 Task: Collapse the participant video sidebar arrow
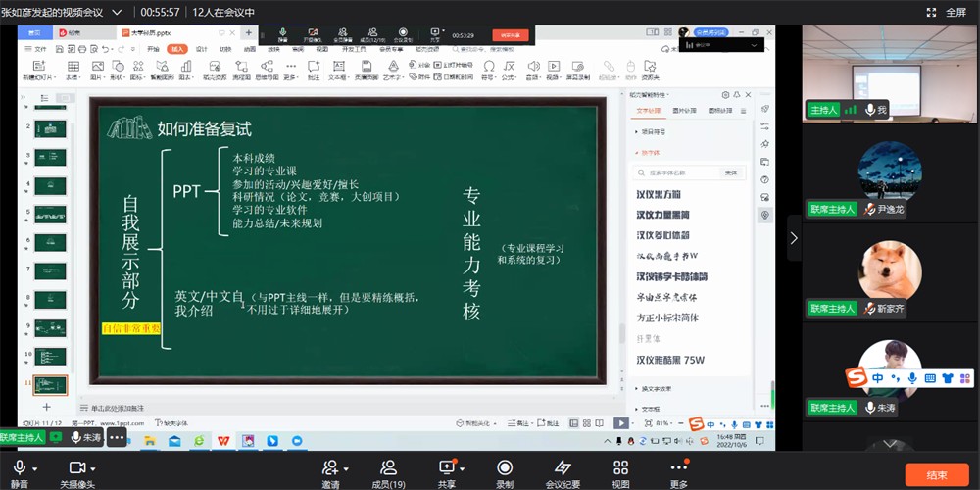pyautogui.click(x=794, y=237)
